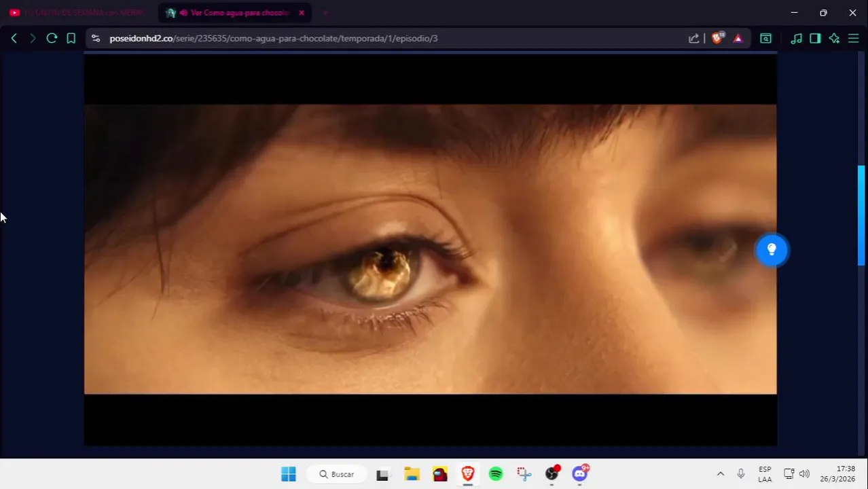Close the 'Ver Como agua para chocolate' tab

point(302,13)
